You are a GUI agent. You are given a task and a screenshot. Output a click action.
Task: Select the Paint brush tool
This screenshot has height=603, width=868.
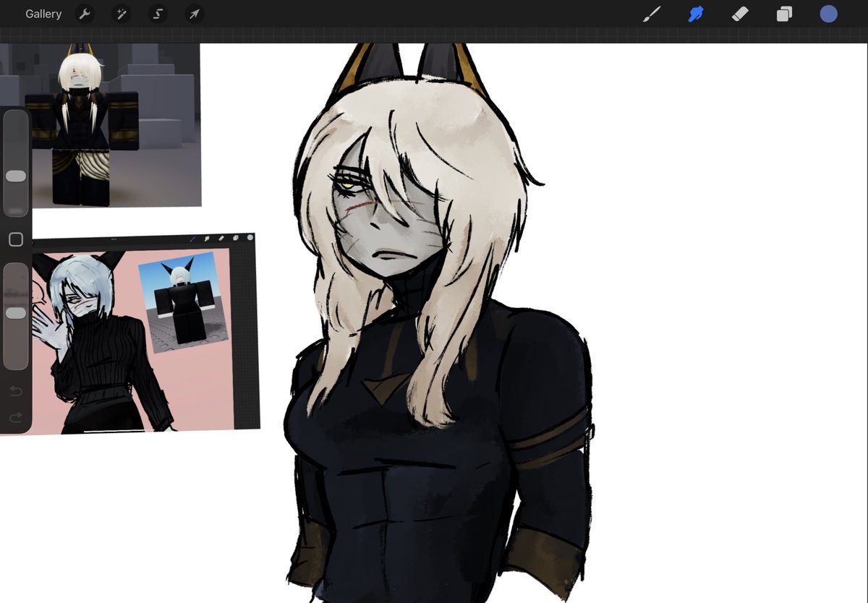coord(652,14)
